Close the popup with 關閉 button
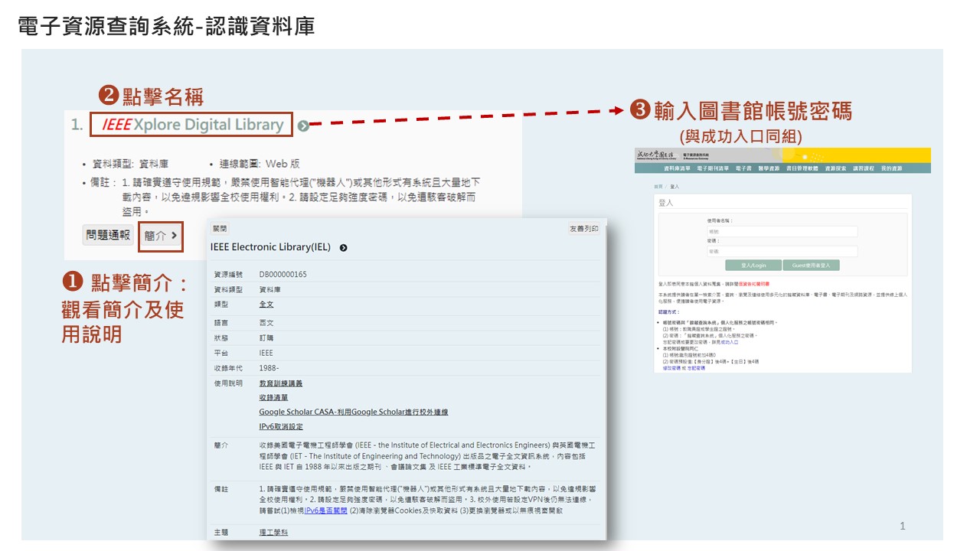 tap(220, 228)
